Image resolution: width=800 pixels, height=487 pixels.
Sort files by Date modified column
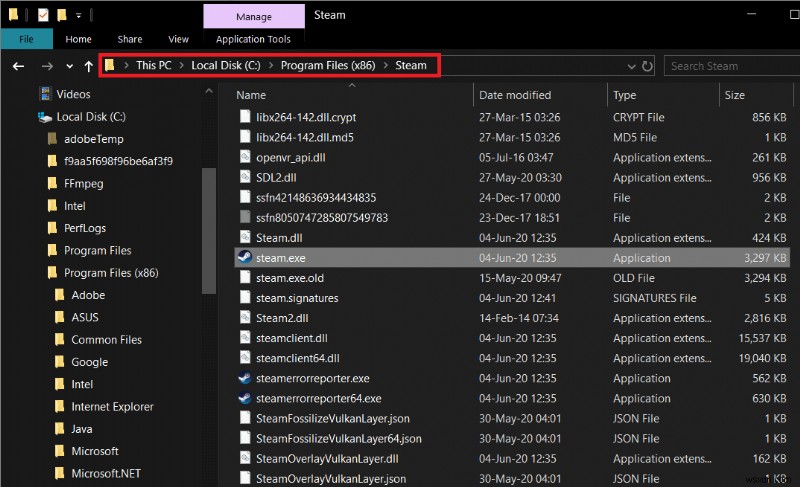[x=514, y=95]
